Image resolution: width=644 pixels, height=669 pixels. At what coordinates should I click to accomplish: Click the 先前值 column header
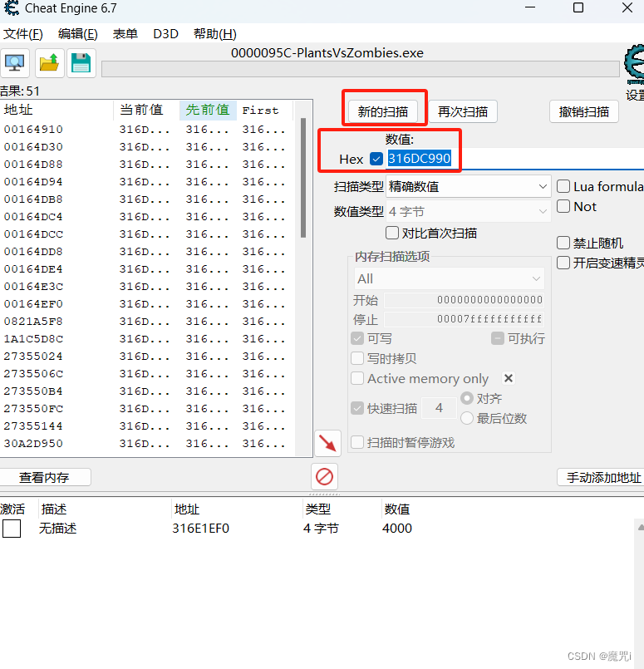[208, 110]
